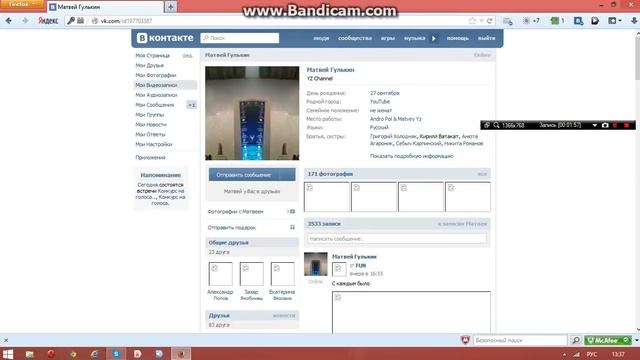Screen dimensions: 640x360
Task: Open the Приложения sidebar link
Action: point(150,157)
